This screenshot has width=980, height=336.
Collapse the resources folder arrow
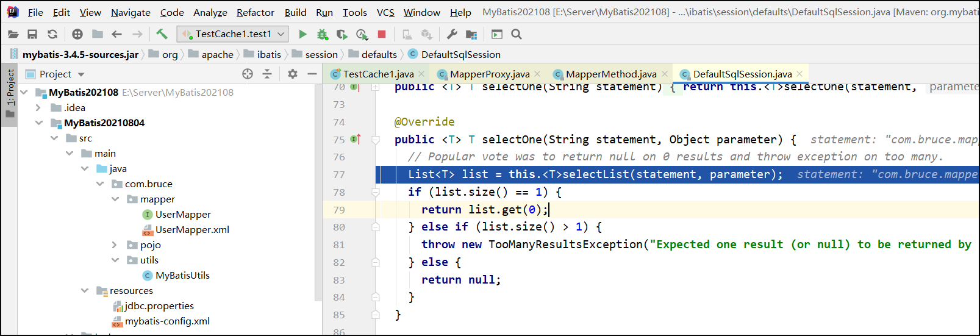85,290
